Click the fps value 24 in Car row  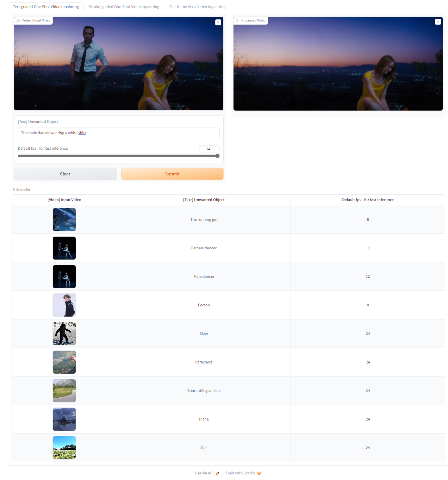(x=368, y=448)
